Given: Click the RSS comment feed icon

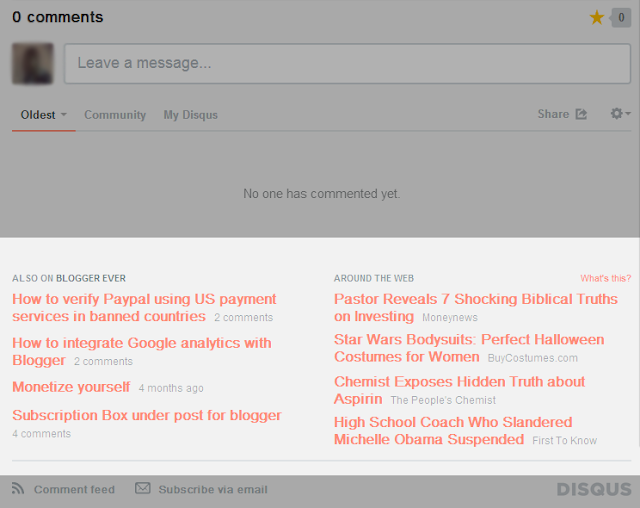Looking at the screenshot, I should coord(18,489).
